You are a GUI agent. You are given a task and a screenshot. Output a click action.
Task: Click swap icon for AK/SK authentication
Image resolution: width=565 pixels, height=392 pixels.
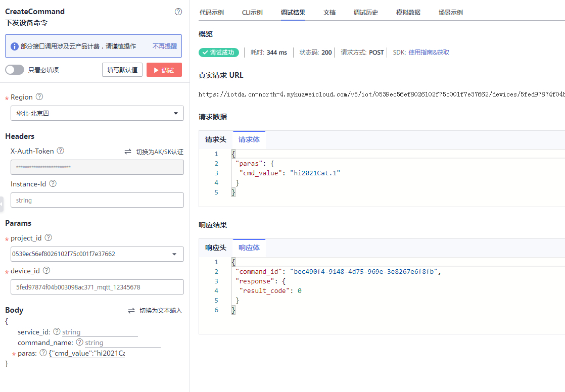point(128,152)
